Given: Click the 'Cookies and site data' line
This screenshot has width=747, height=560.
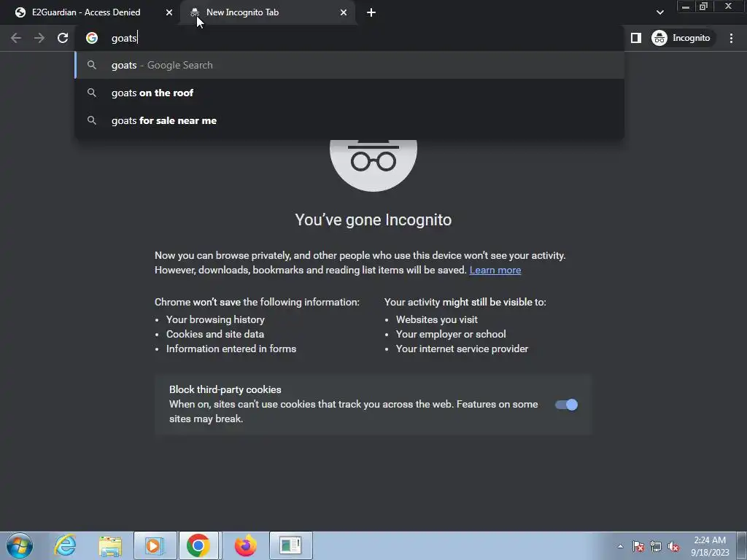Looking at the screenshot, I should point(215,334).
